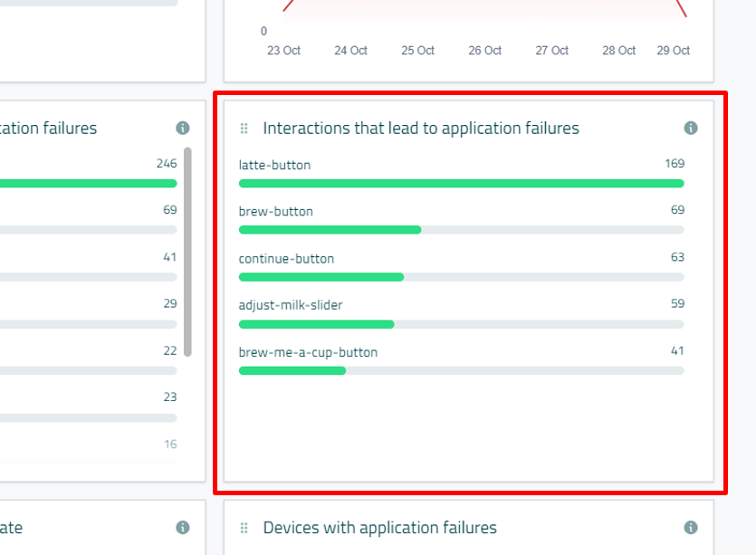Click the Interactions that lead to failures title
Screen dimensions: 756x555
point(421,129)
